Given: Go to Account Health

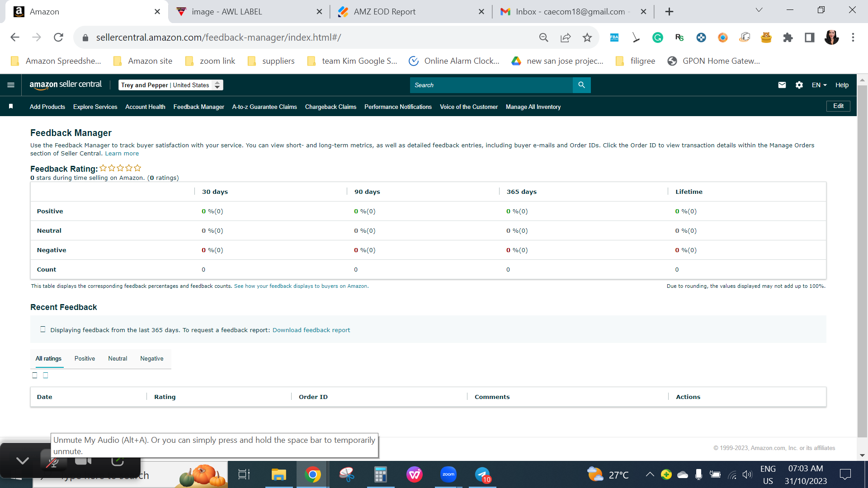Looking at the screenshot, I should 145,107.
